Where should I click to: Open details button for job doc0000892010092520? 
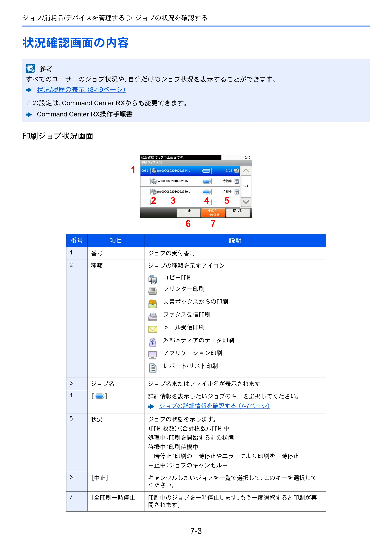(206, 192)
